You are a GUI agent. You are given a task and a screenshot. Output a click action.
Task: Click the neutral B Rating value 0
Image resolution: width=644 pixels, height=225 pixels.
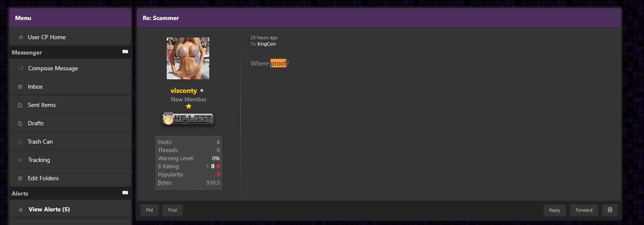tap(213, 167)
